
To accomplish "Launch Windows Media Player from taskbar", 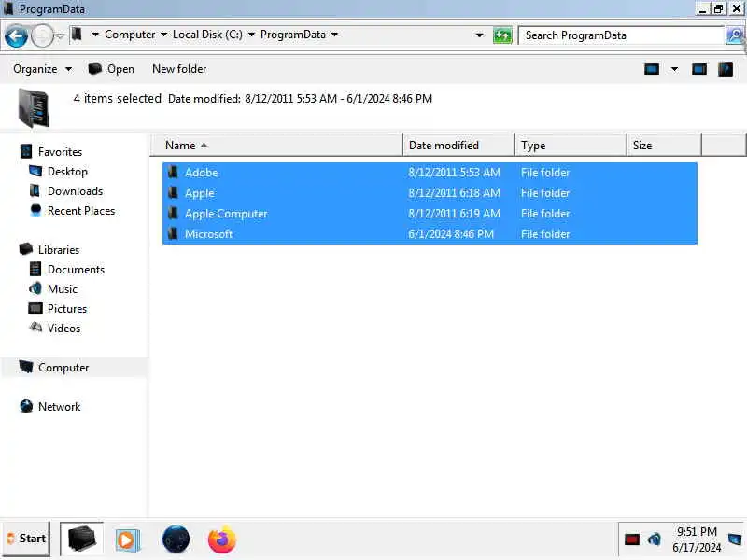I will pyautogui.click(x=127, y=539).
